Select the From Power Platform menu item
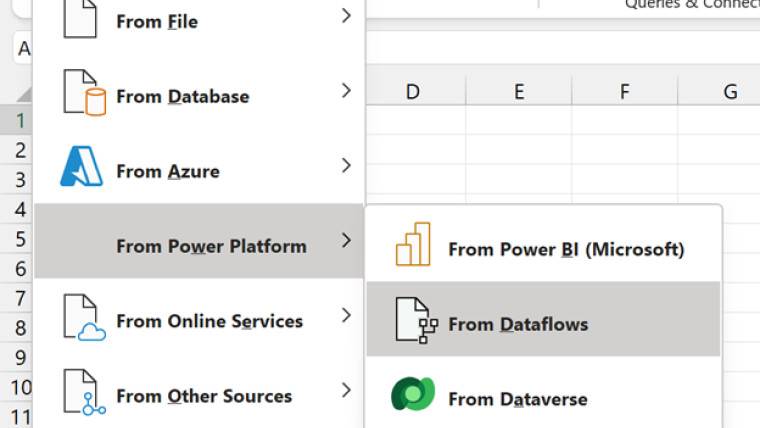760x428 pixels. click(x=210, y=246)
